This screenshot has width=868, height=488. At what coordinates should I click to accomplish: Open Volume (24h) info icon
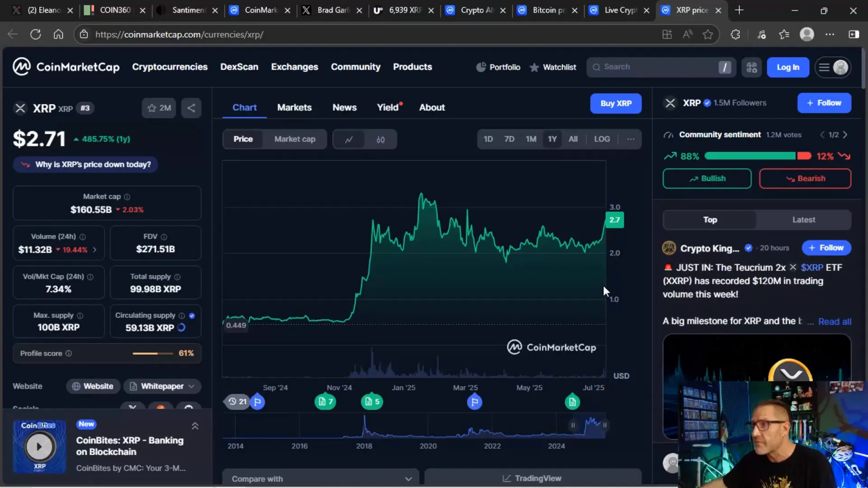(x=83, y=237)
